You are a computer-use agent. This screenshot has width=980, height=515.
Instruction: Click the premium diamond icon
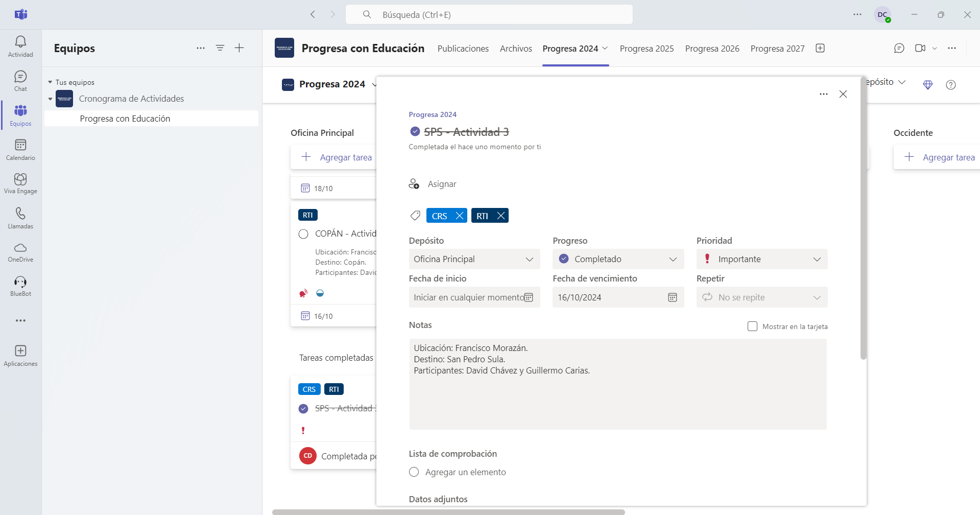928,85
